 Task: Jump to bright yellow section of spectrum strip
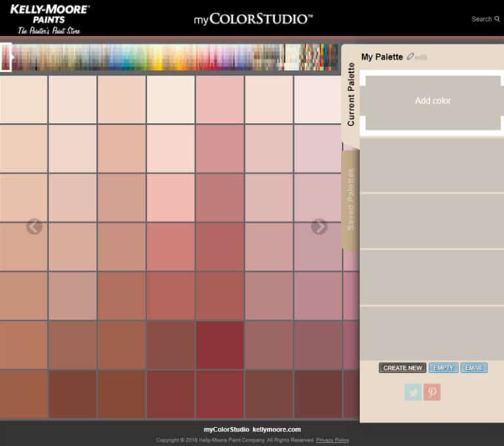pos(158,57)
